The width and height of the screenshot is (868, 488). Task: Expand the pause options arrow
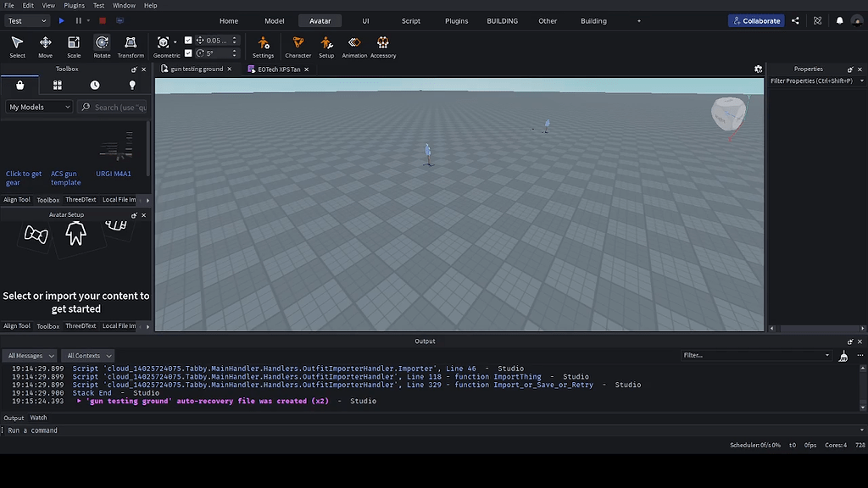pos(88,21)
